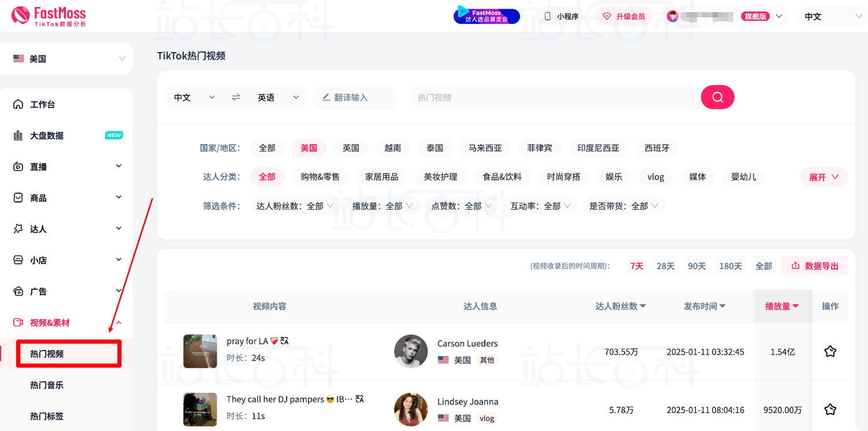Viewport: 868px width, 431px height.
Task: Click the 升级会员 upgrade button
Action: (624, 16)
